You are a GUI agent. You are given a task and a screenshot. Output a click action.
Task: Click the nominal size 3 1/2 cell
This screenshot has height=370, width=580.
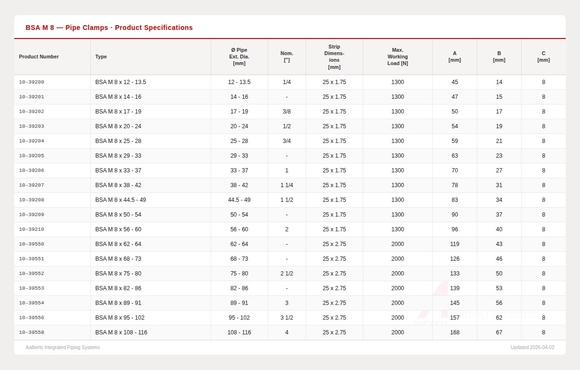pyautogui.click(x=287, y=318)
